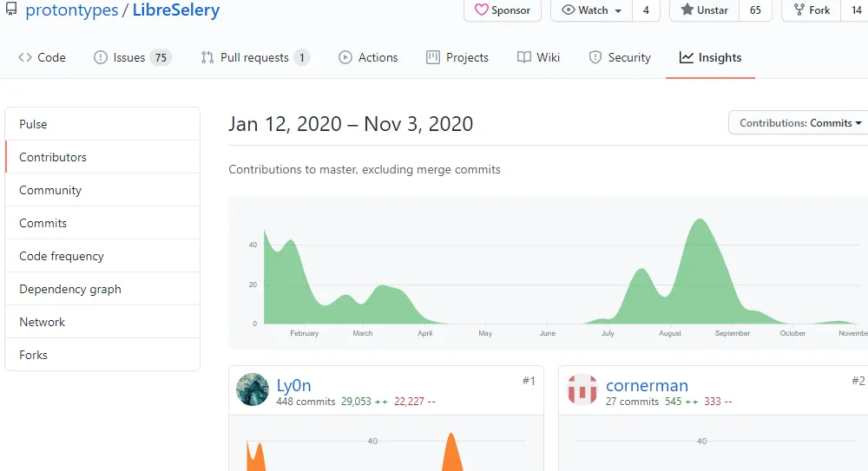Click the Projects board icon

tap(433, 57)
